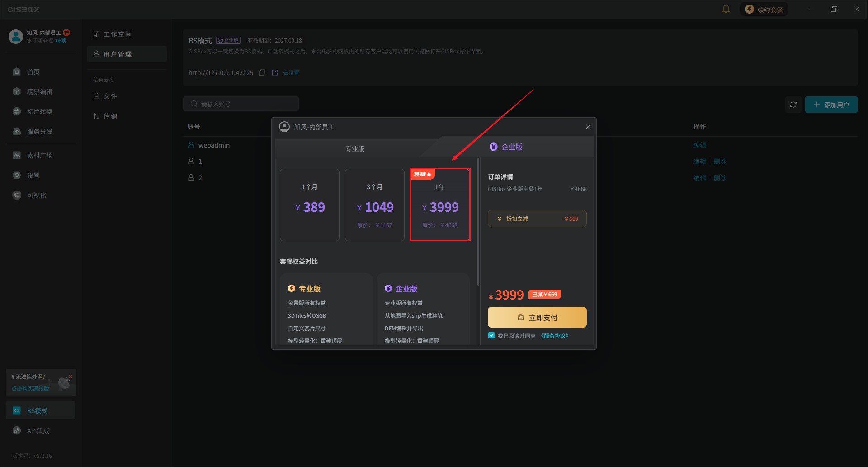Click the red message badge by username
The image size is (868, 467).
[x=66, y=33]
